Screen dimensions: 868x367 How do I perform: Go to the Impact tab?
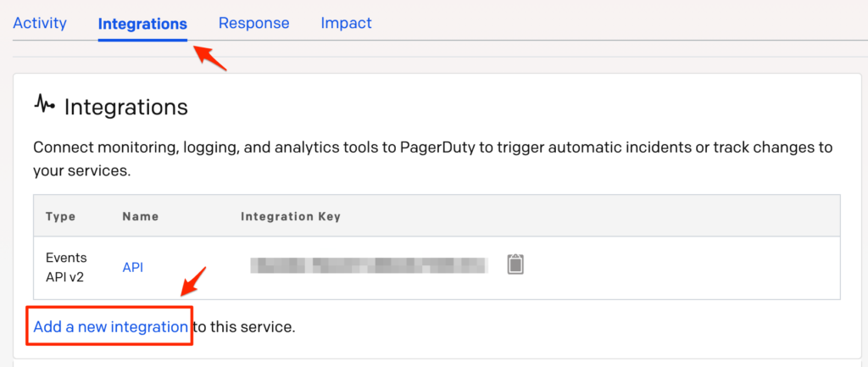346,23
